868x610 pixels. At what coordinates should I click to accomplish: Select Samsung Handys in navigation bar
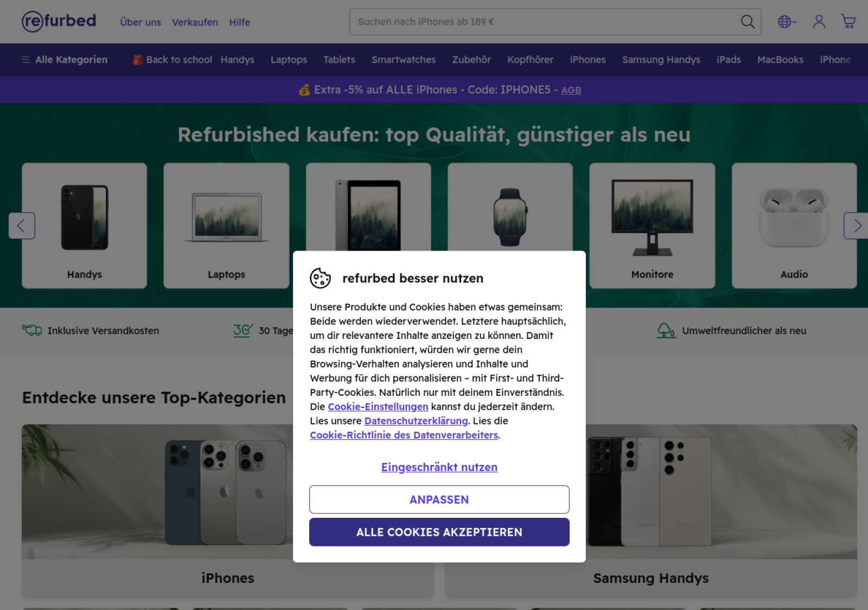[661, 60]
